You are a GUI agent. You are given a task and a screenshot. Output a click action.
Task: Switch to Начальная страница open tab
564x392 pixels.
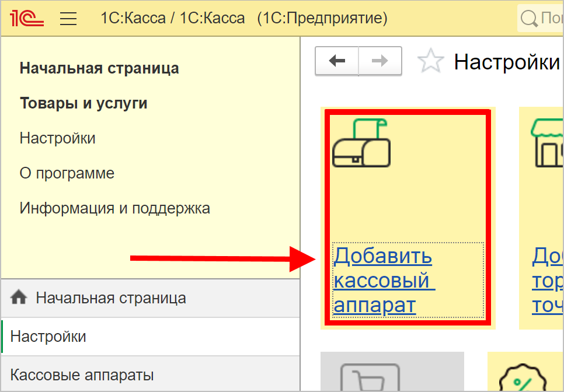tap(151, 298)
